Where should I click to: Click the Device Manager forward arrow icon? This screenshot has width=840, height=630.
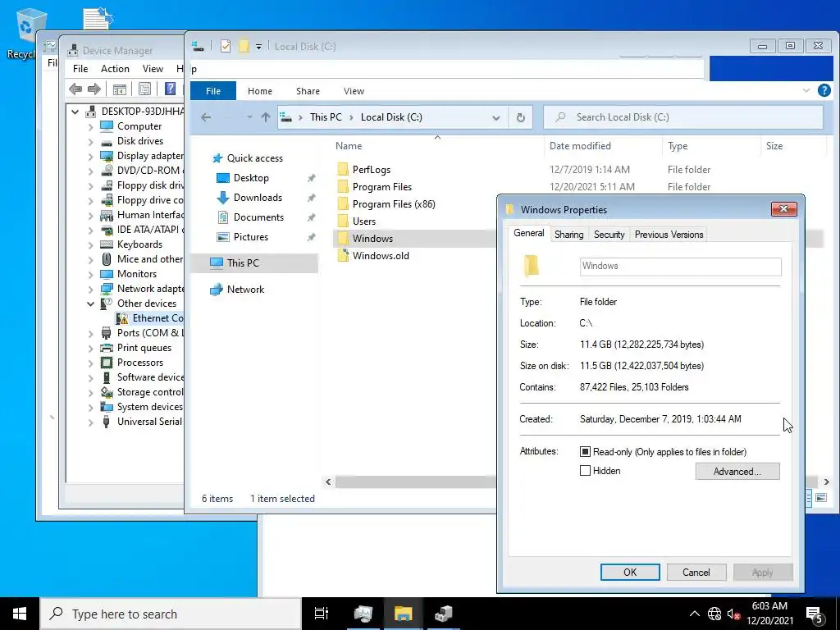pyautogui.click(x=94, y=89)
